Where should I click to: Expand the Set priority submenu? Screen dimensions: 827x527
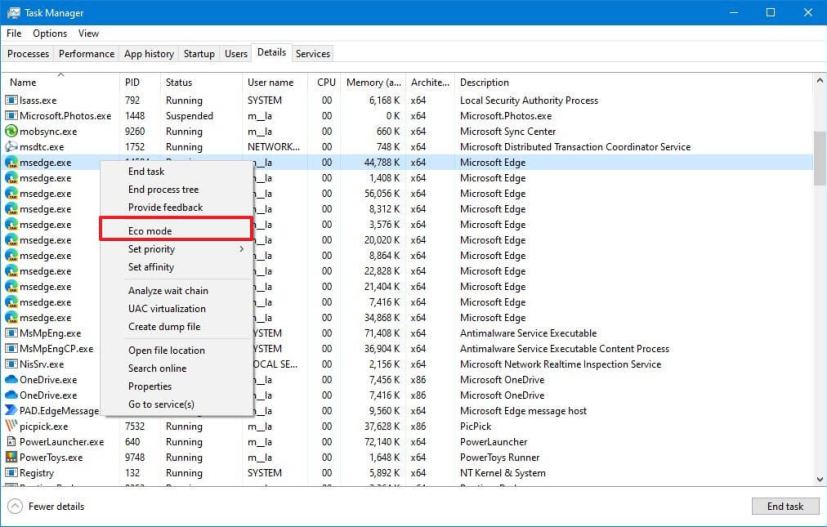(x=176, y=249)
